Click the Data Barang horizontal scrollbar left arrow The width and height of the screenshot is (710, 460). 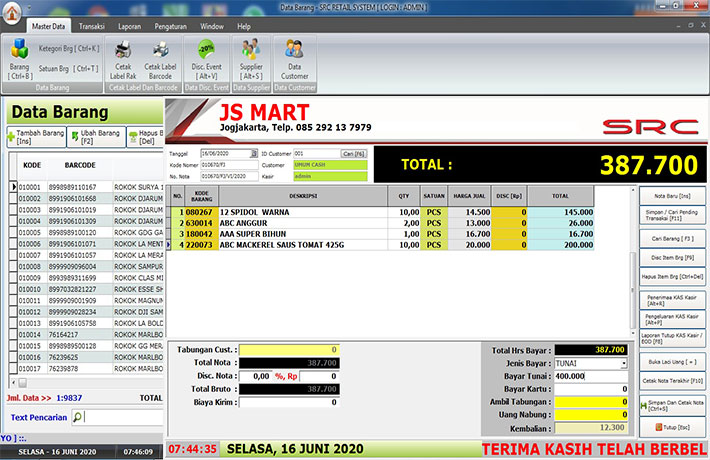click(13, 383)
